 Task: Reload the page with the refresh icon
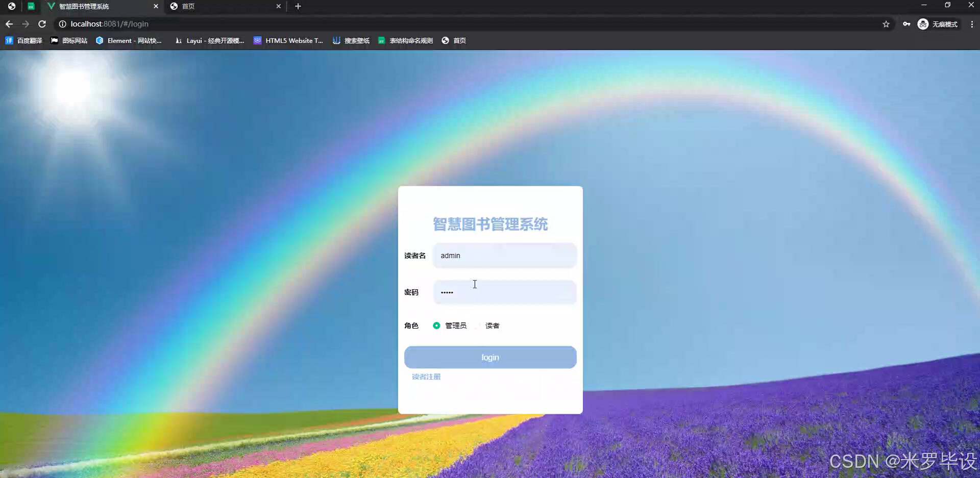pyautogui.click(x=42, y=24)
